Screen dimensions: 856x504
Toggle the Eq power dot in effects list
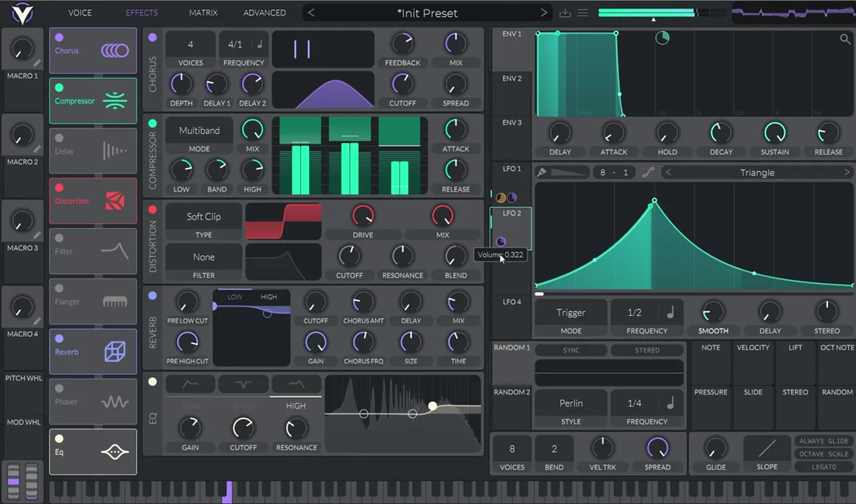pos(59,438)
